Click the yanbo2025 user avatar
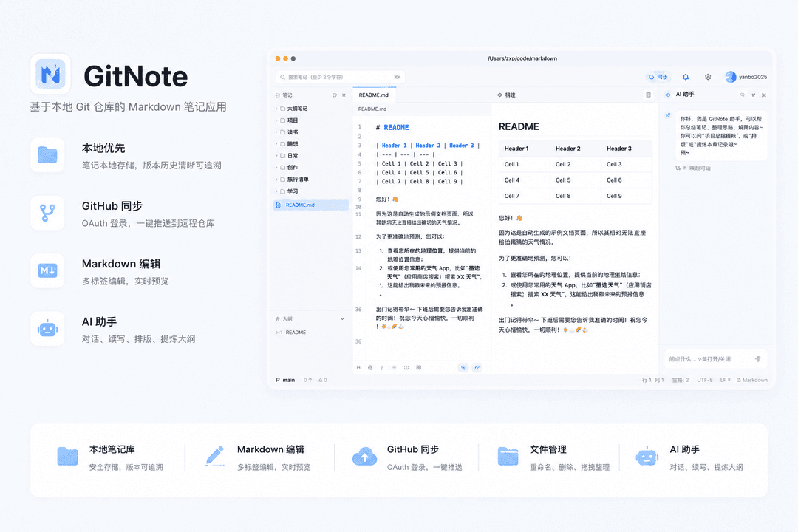This screenshot has width=798, height=532. point(730,77)
